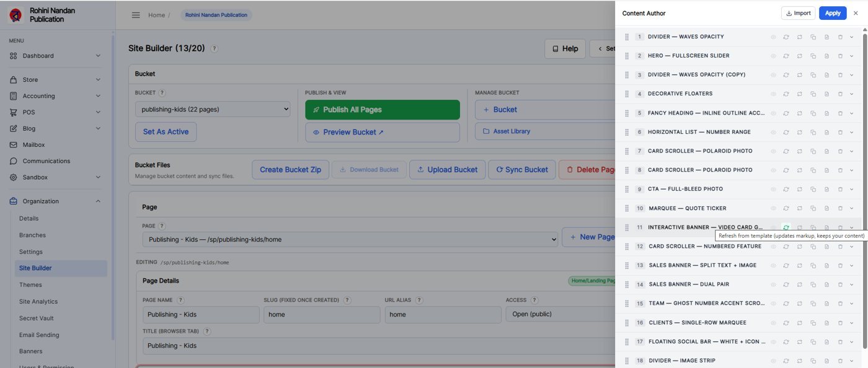Image resolution: width=868 pixels, height=368 pixels.
Task: Refresh Horizontal List — Number Range from template
Action: (x=786, y=132)
